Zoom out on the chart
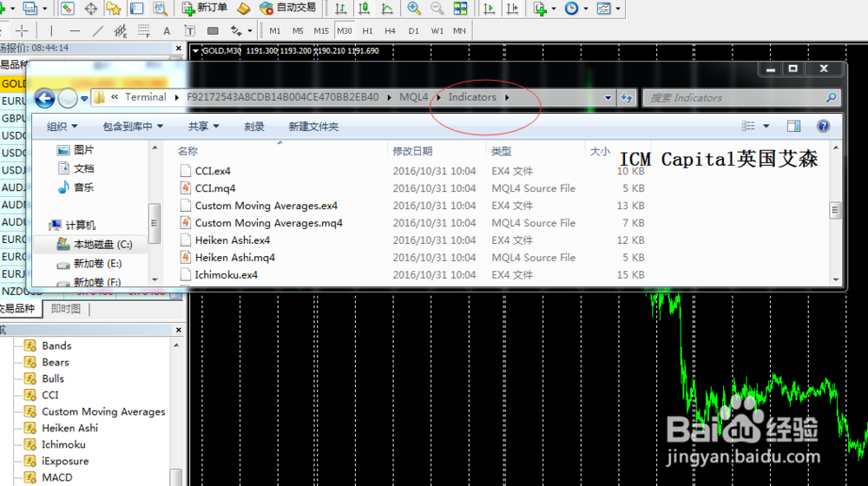The width and height of the screenshot is (868, 486). click(437, 9)
